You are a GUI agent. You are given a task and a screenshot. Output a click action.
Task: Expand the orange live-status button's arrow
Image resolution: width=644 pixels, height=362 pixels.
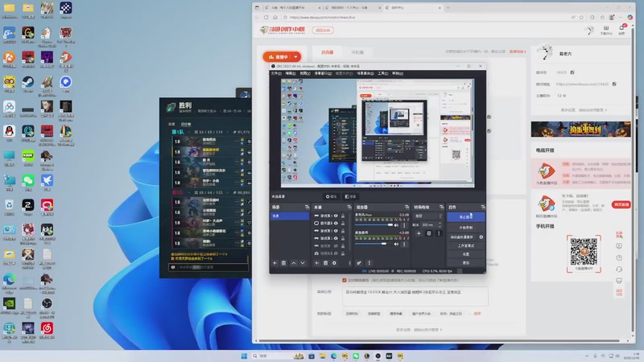tap(295, 57)
